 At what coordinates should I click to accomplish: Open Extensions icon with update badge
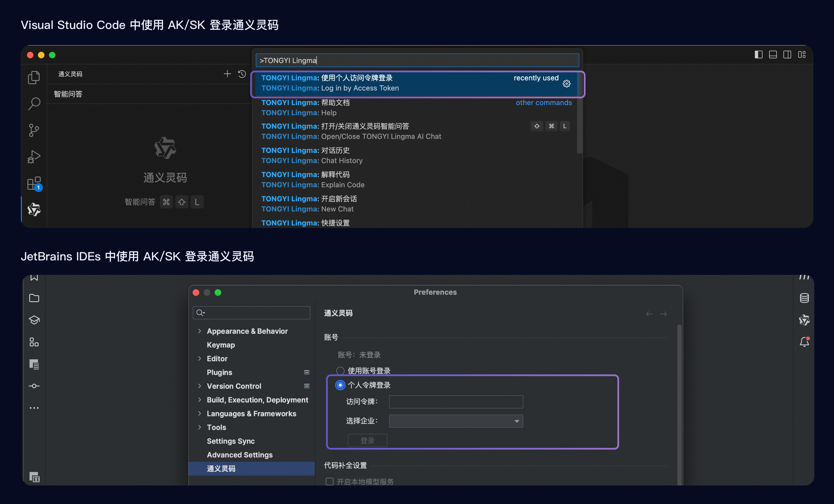click(x=34, y=184)
